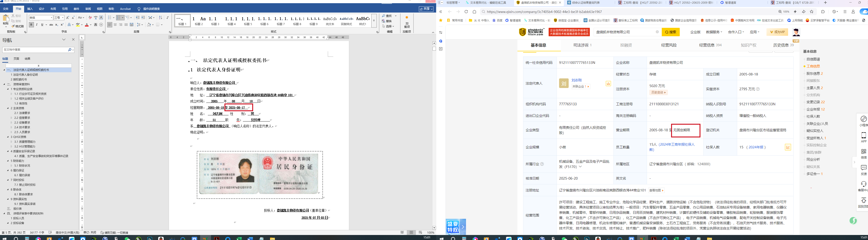Apply the yellow text highlight color
Image resolution: width=868 pixels, height=240 pixels.
tap(78, 25)
